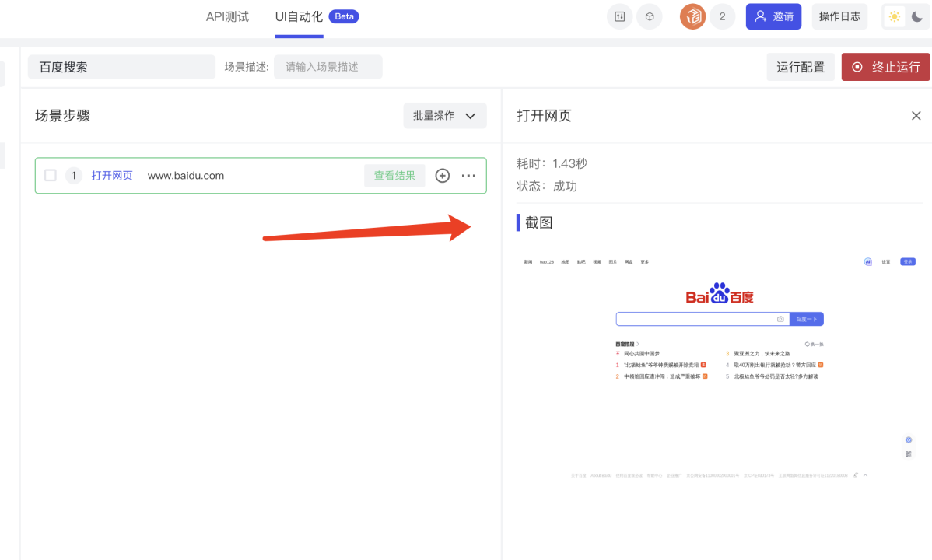Viewport: 932px width, 560px height.
Task: Click the cube icon in the header
Action: [650, 16]
